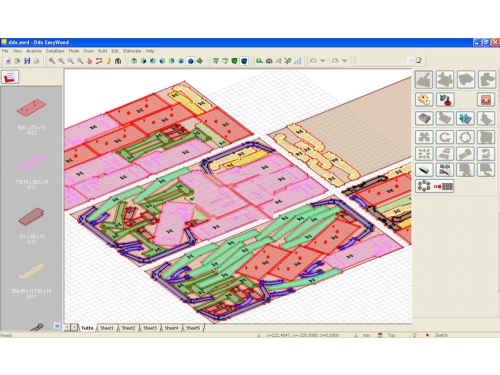This screenshot has height=375, width=500.
Task: Select the Tutto tab
Action: 87,328
